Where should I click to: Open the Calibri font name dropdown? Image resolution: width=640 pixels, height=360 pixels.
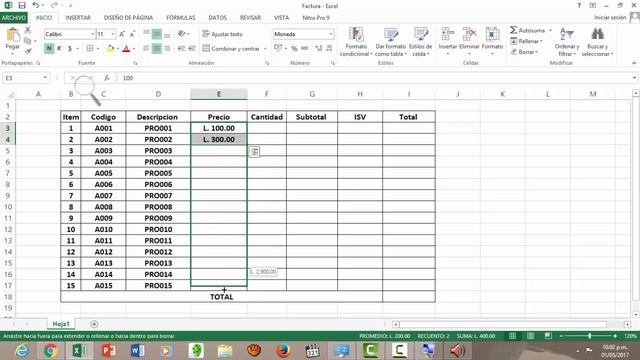click(93, 34)
